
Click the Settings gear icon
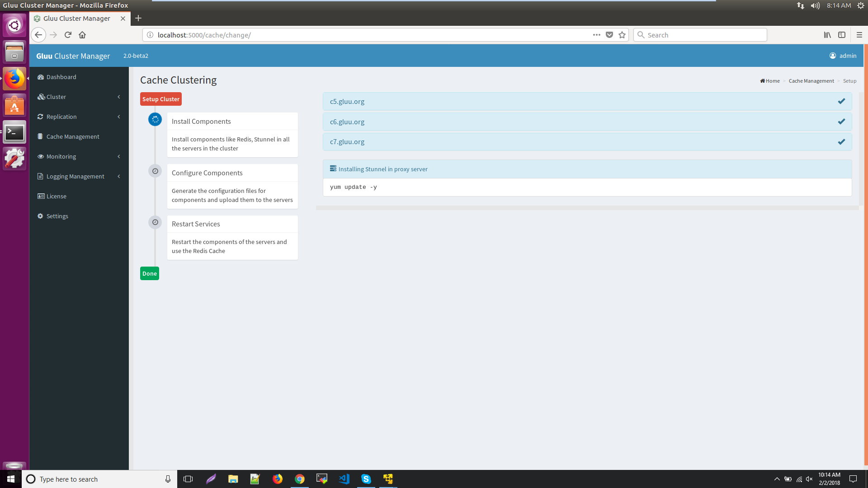point(40,216)
